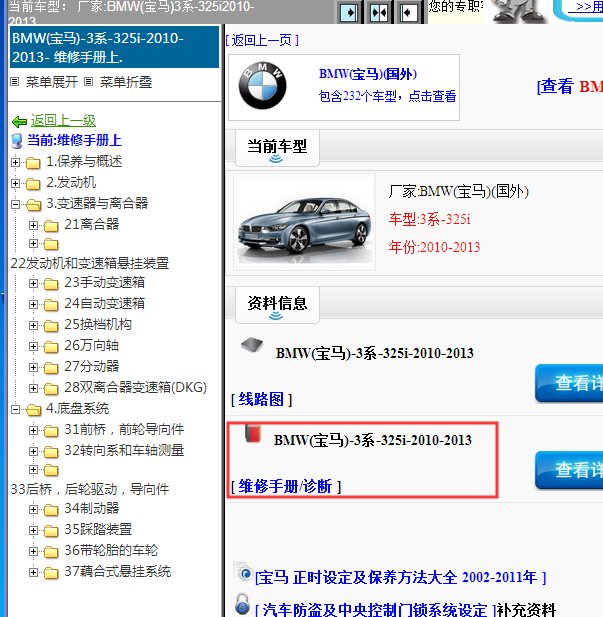Open the 维修手册/诊断 link
The width and height of the screenshot is (603, 617).
(286, 487)
